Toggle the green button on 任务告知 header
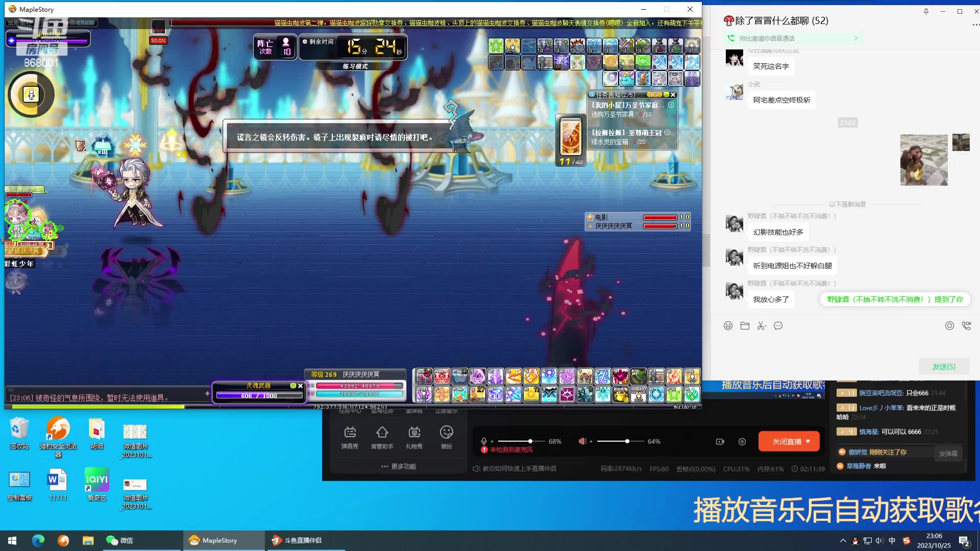This screenshot has height=551, width=980. coord(666,94)
